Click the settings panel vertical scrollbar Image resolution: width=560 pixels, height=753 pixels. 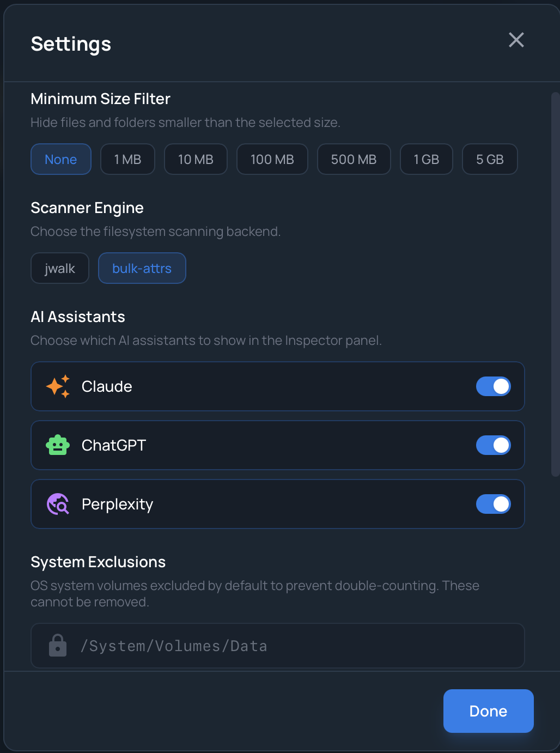point(555,283)
